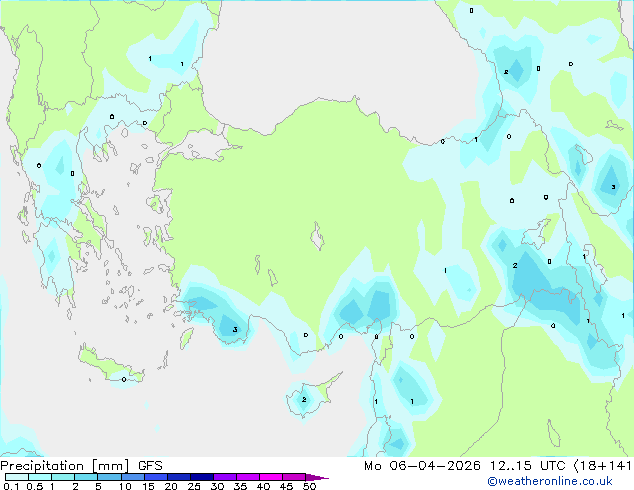Image resolution: width=634 pixels, height=490 pixels.
Task: Click the '(18+141' forecast offset text
Action: 602,466
